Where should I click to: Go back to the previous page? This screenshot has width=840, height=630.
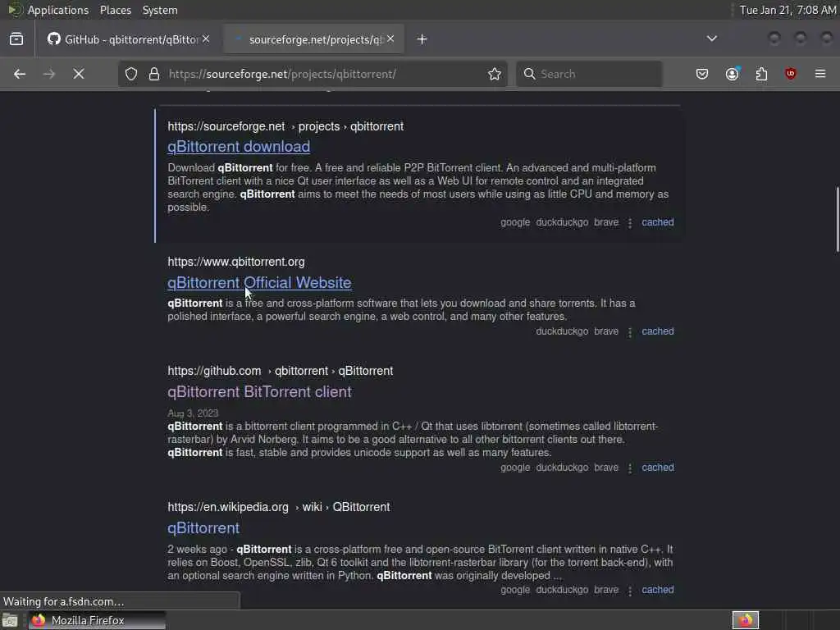tap(20, 74)
